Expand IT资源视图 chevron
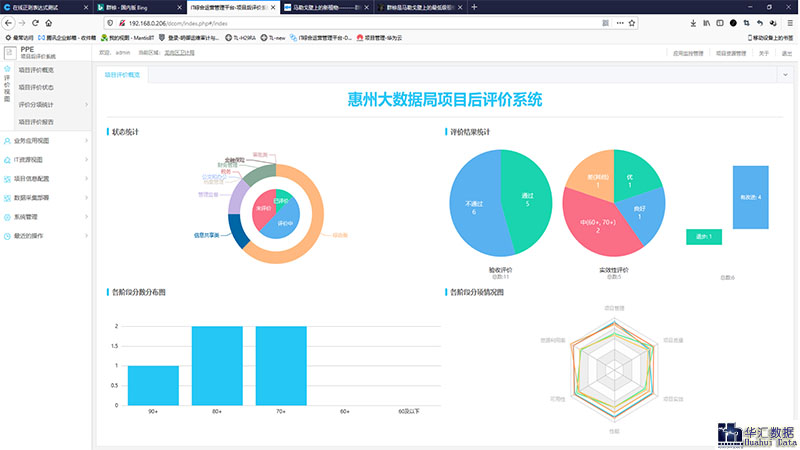Image resolution: width=800 pixels, height=450 pixels. tap(86, 160)
